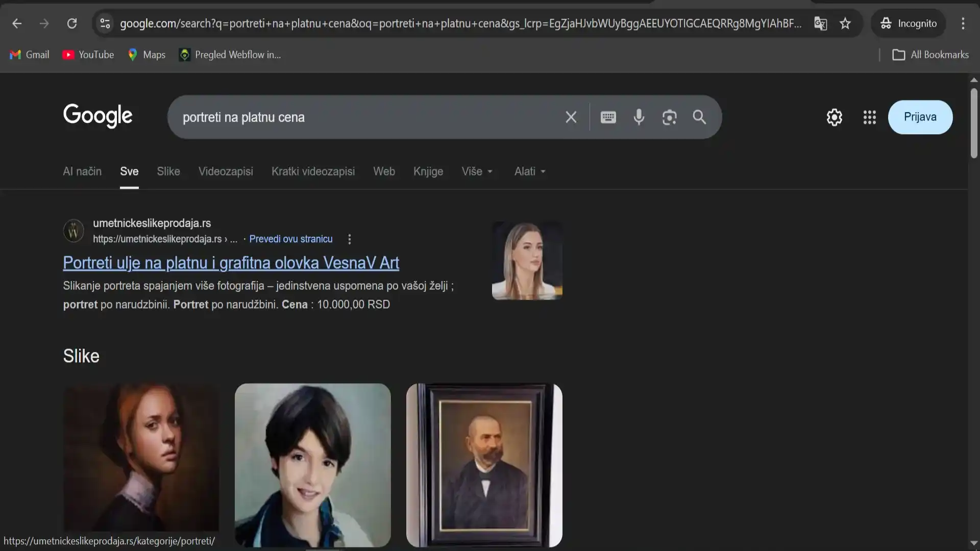Click the vertical page scrollbar thumb

pyautogui.click(x=974, y=123)
